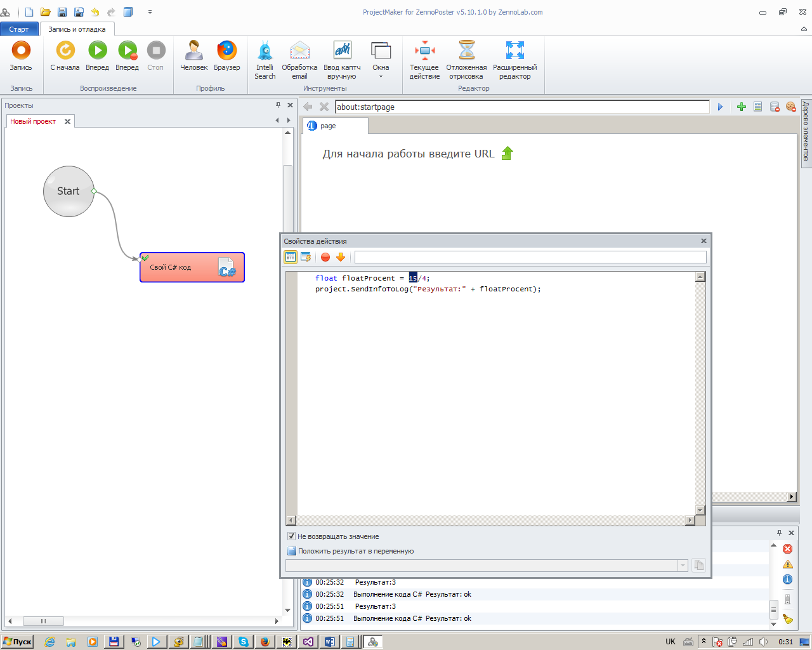The image size is (812, 650).
Task: Open Firefox from the taskbar
Action: [265, 642]
